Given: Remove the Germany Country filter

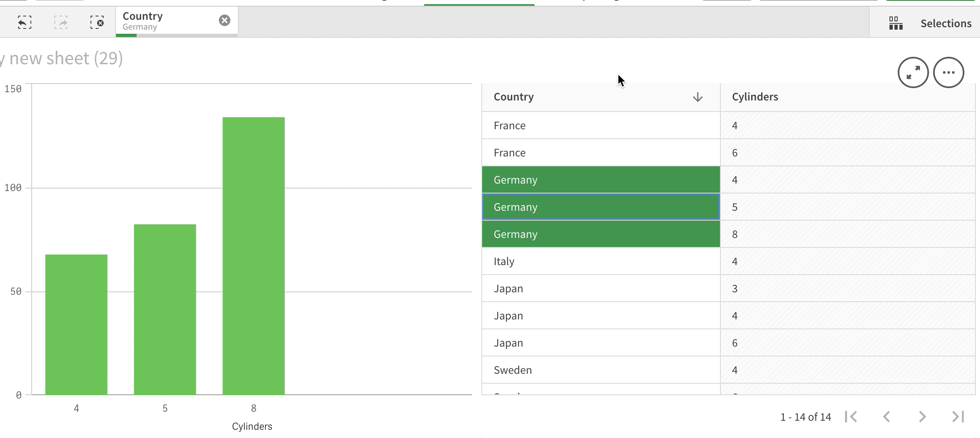Looking at the screenshot, I should pos(225,20).
